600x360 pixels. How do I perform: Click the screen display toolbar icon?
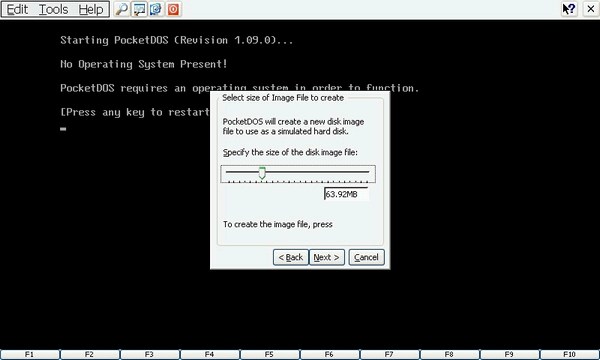pos(139,9)
